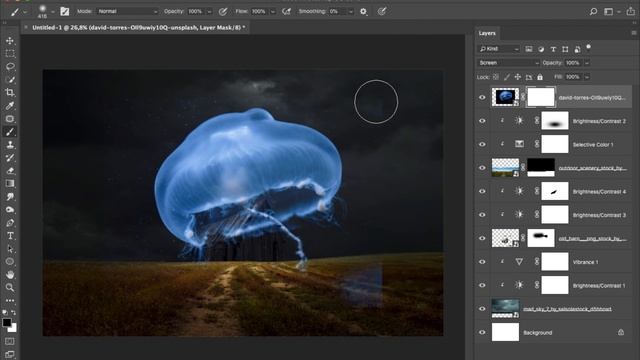Select the Ellipse shape tool
This screenshot has width=640, height=360.
tap(10, 262)
